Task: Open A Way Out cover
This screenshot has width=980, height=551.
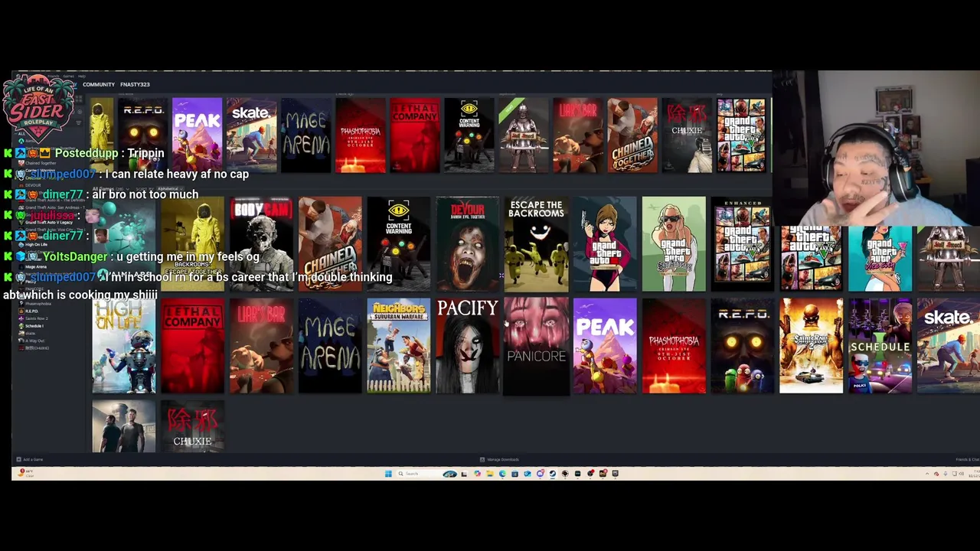Action: pos(124,426)
